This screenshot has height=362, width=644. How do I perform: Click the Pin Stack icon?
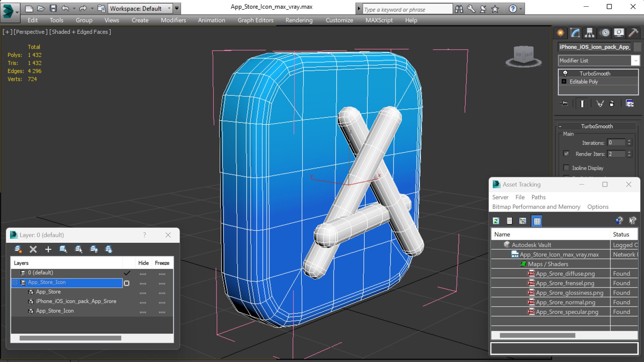tap(564, 103)
